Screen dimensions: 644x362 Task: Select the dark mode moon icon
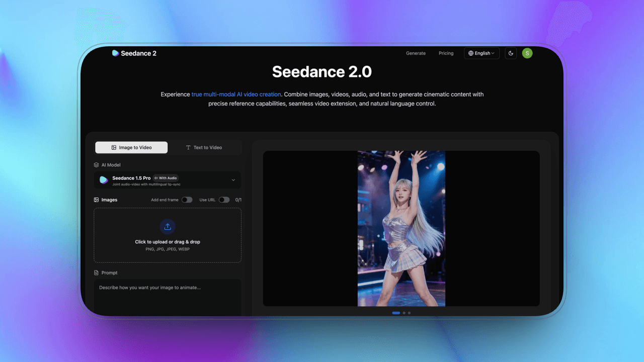pyautogui.click(x=511, y=53)
